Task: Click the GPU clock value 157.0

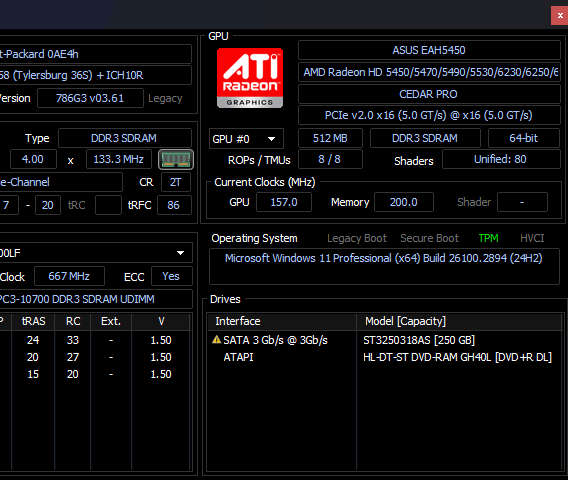Action: [x=284, y=202]
